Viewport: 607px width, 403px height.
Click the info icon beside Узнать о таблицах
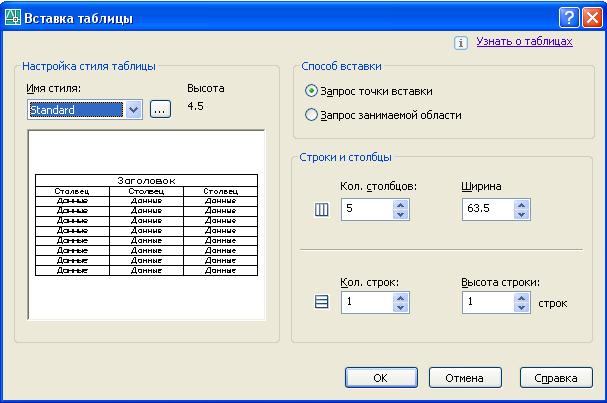pos(461,43)
